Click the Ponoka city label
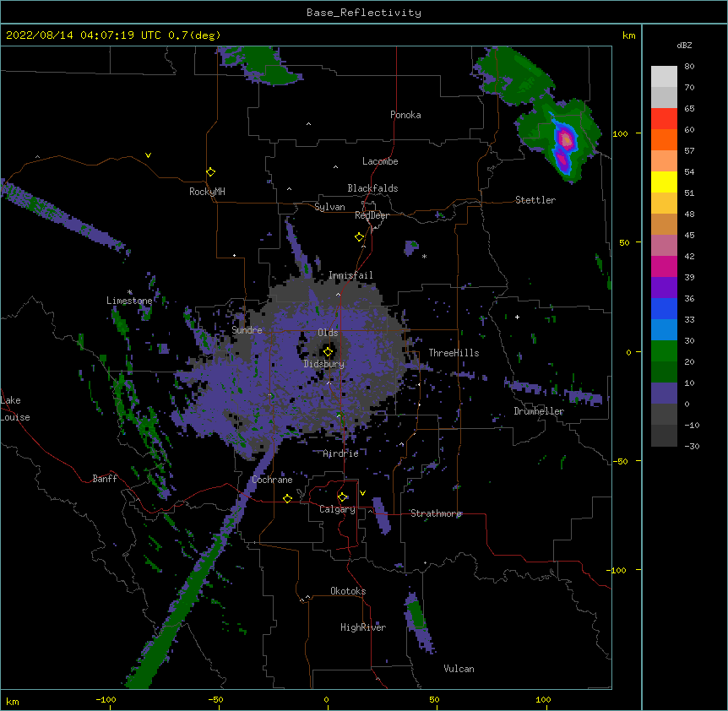The height and width of the screenshot is (711, 728). [405, 115]
